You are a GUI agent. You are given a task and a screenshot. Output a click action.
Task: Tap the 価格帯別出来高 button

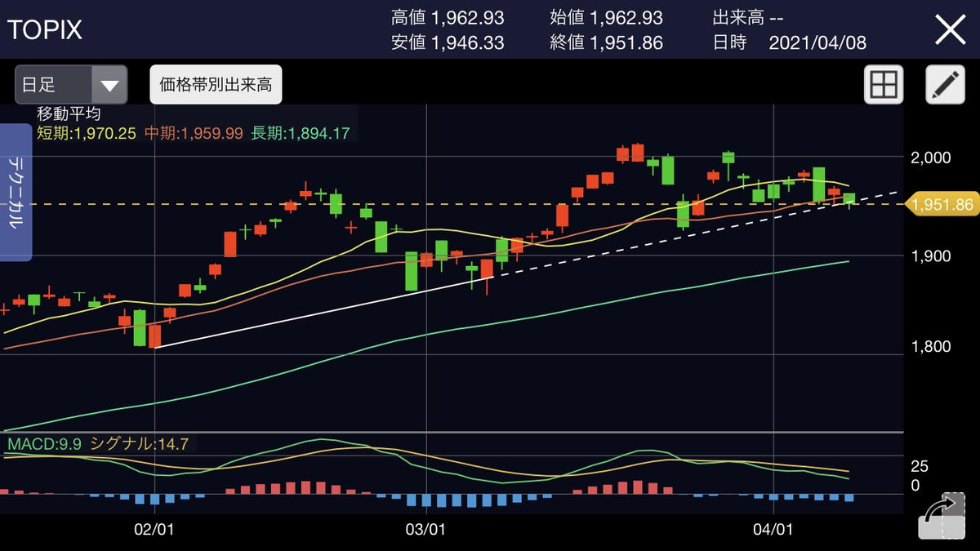coord(216,85)
